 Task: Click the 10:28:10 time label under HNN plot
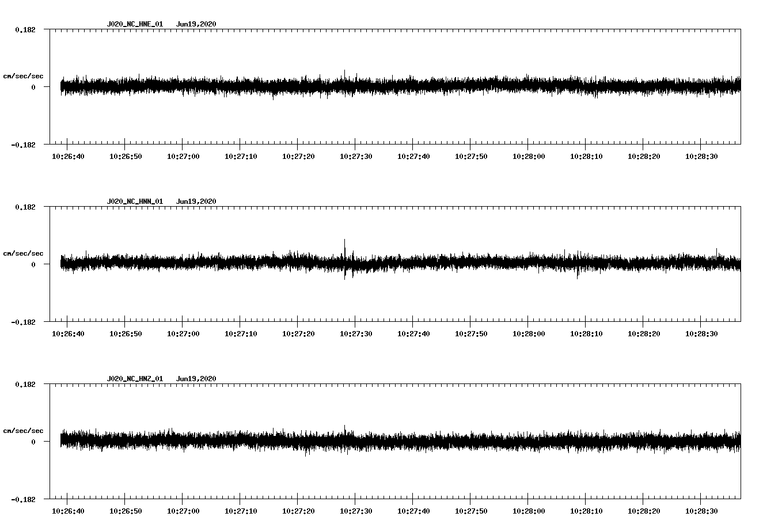(586, 334)
